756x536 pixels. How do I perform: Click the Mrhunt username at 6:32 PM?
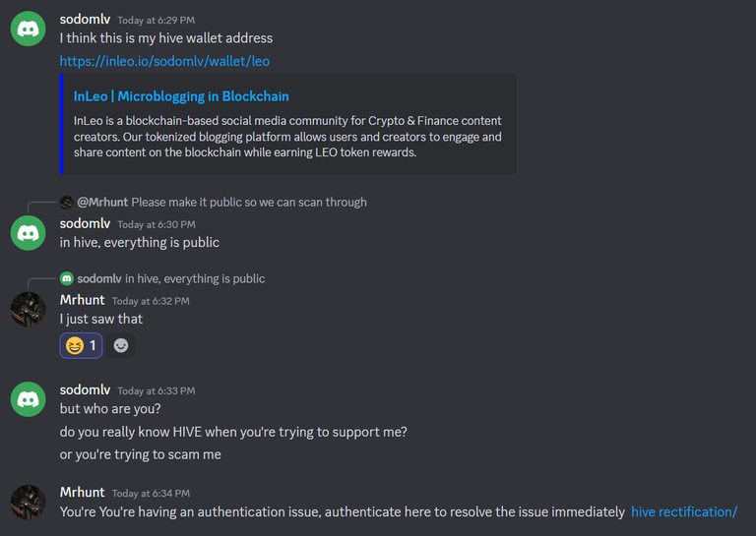pyautogui.click(x=82, y=301)
